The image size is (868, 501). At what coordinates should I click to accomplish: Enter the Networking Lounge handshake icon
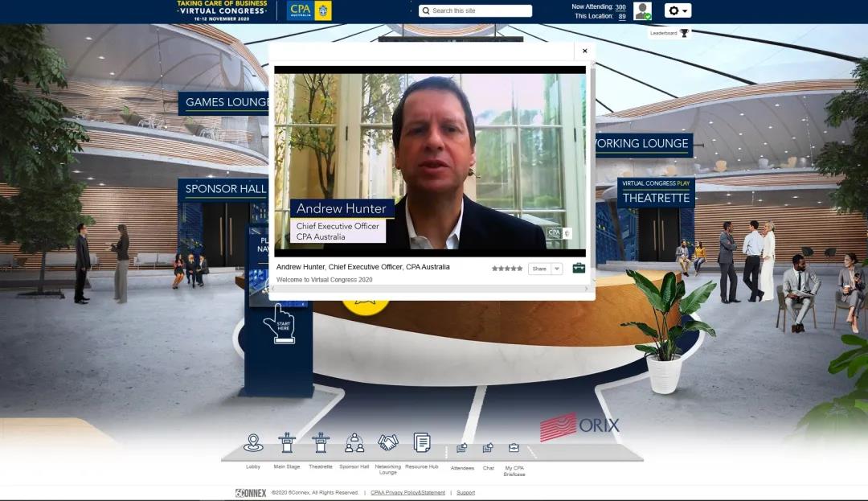coord(388,443)
